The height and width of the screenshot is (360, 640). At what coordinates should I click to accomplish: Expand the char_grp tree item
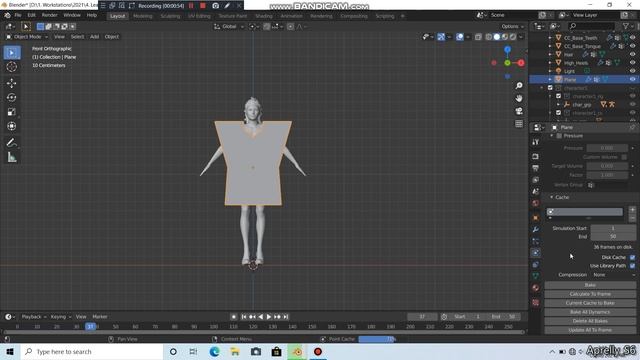coord(558,104)
